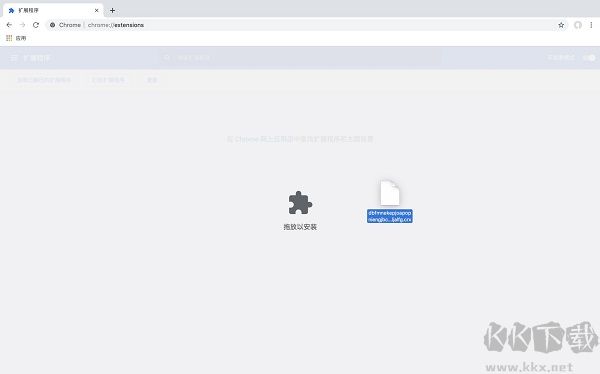Open Chrome's three-dot menu
Image resolution: width=600 pixels, height=374 pixels.
click(591, 25)
